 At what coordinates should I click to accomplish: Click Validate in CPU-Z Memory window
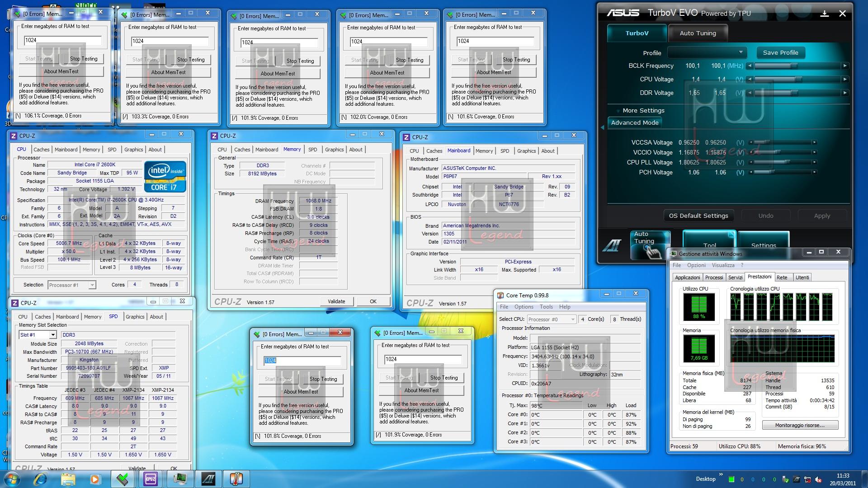tap(336, 301)
